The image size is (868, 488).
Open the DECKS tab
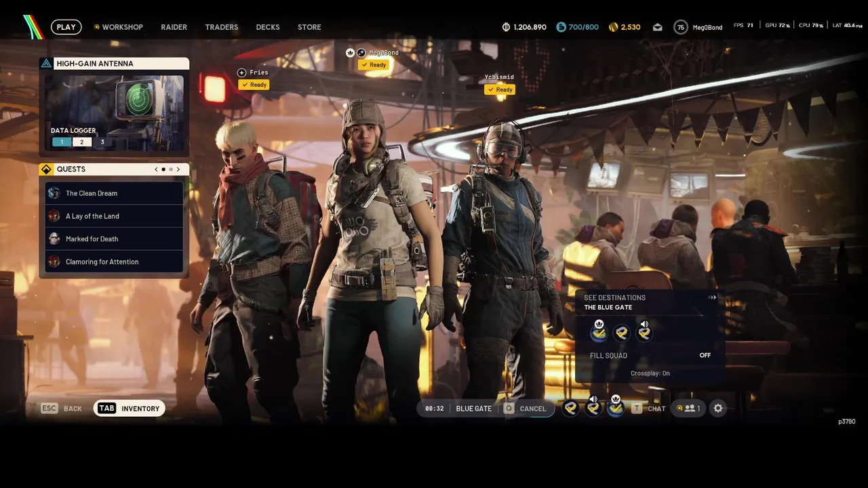tap(268, 27)
